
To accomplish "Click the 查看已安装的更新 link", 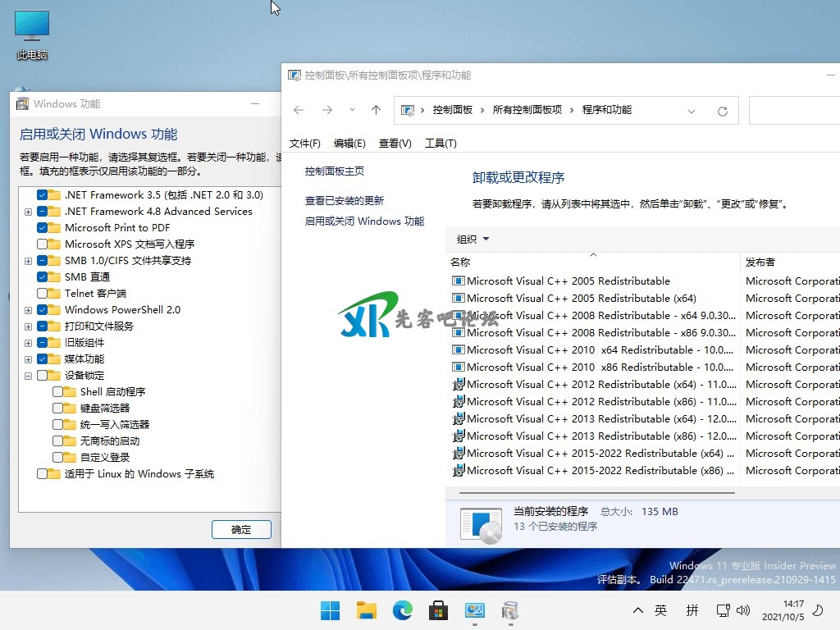I will point(345,201).
